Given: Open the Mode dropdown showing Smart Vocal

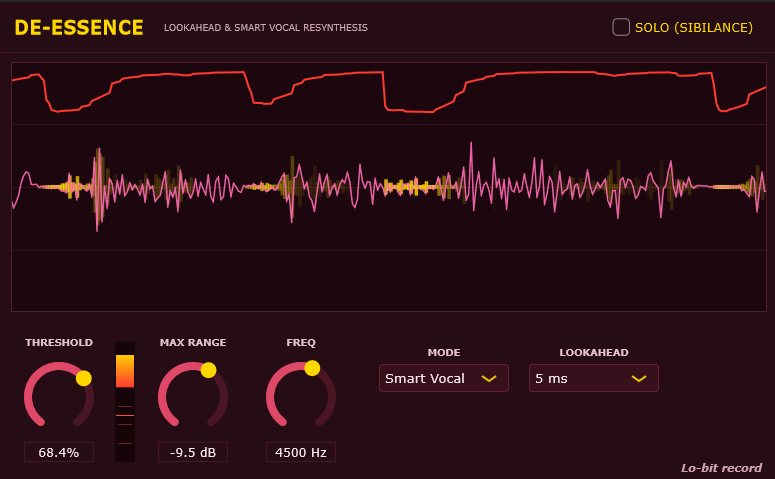Looking at the screenshot, I should pos(443,378).
